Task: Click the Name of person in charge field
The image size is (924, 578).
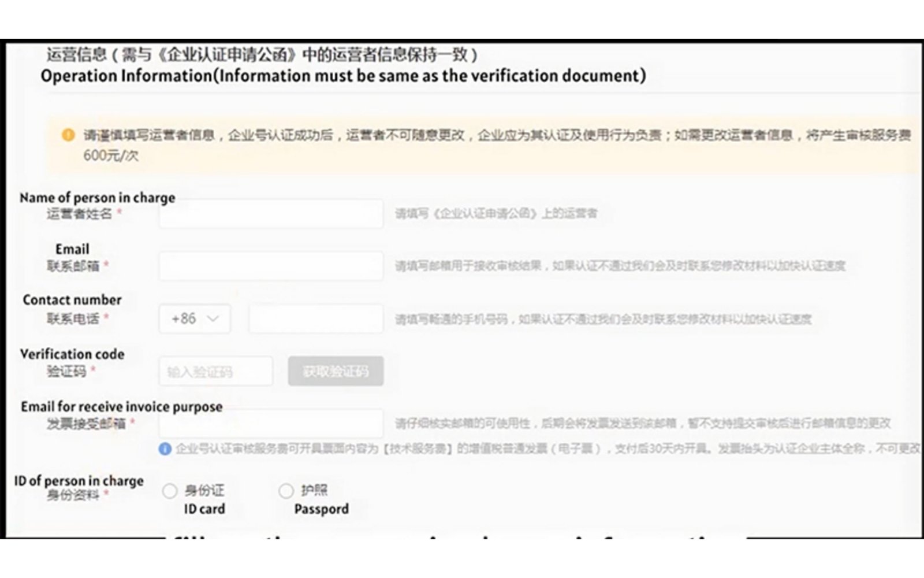Action: point(271,213)
